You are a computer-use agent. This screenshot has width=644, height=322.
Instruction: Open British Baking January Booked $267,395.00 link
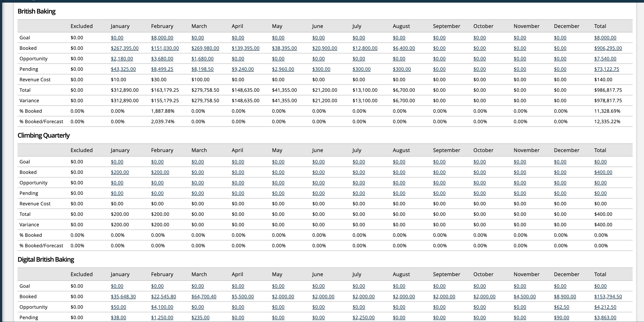point(124,48)
